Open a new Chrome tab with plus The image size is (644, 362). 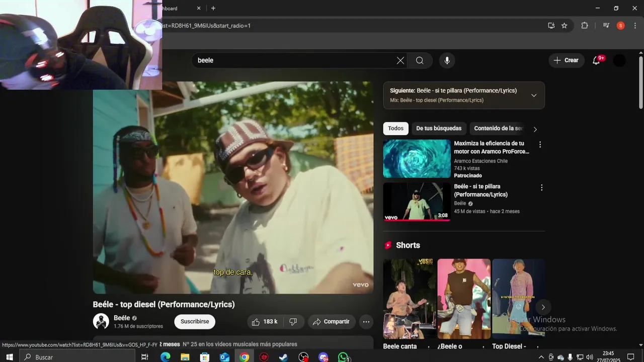(x=213, y=8)
